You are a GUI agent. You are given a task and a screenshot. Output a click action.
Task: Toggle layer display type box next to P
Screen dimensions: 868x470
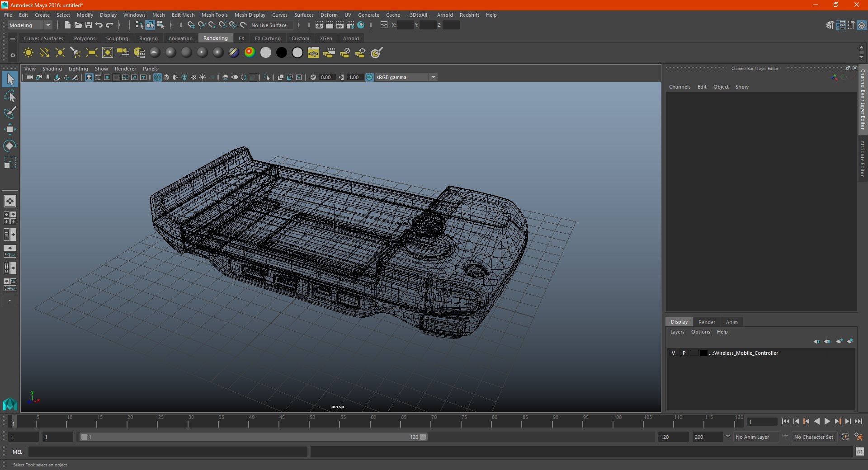694,353
